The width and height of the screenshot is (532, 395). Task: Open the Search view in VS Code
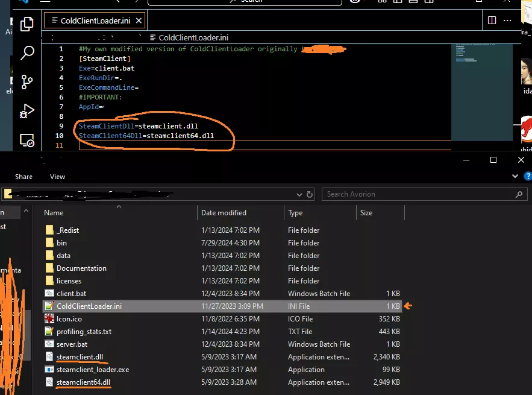click(x=27, y=53)
